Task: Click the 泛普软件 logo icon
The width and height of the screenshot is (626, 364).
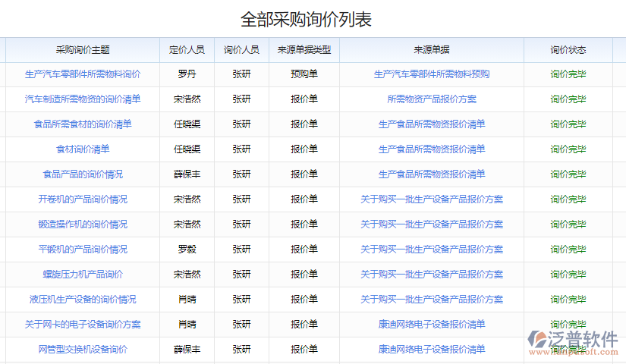Action: coord(541,339)
